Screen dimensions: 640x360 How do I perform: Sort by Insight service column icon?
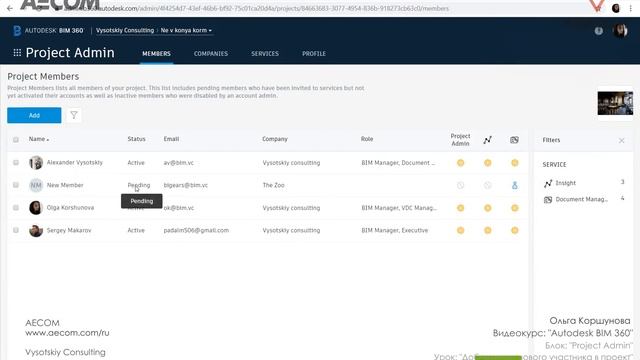point(487,140)
